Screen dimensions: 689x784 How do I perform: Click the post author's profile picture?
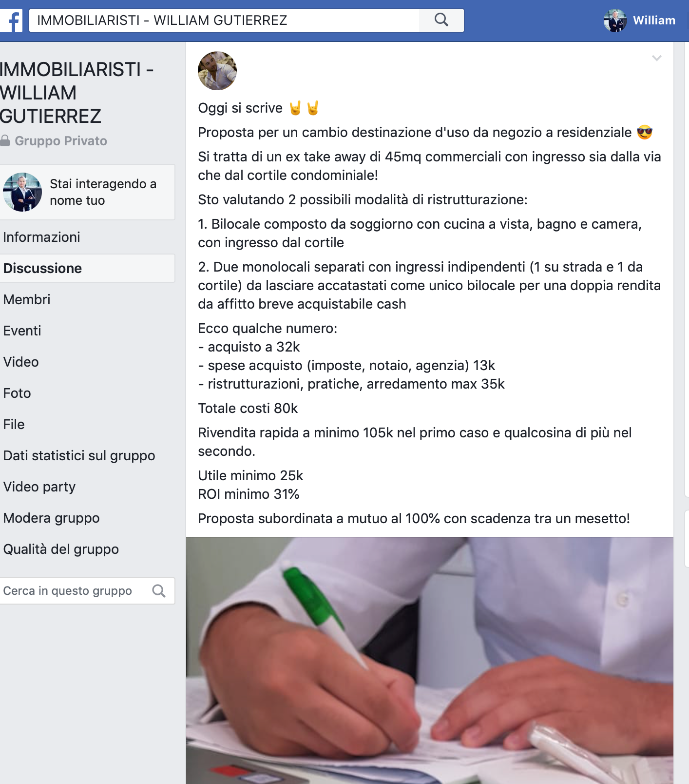(x=217, y=71)
